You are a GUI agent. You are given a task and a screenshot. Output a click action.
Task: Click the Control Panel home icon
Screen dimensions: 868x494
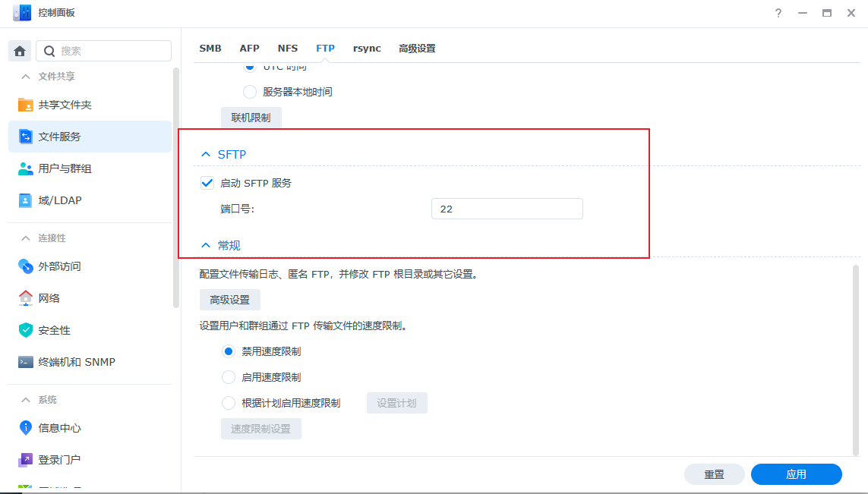coord(20,51)
